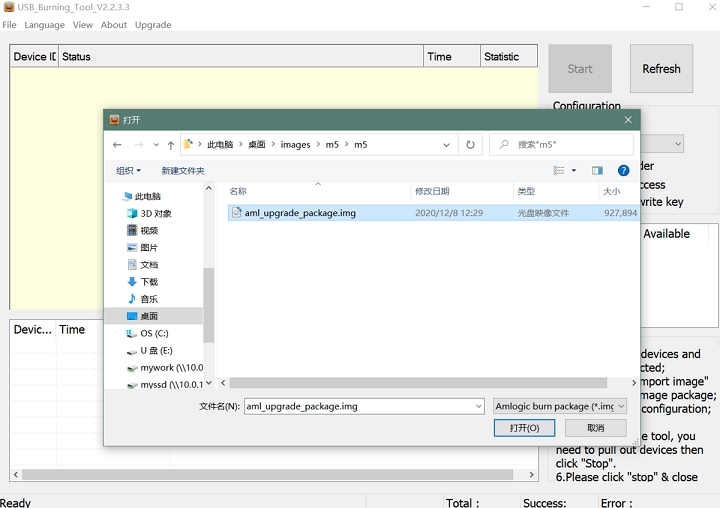Screen dimensions: 720x508
Task: Open the Upgrade menu
Action: (x=153, y=25)
